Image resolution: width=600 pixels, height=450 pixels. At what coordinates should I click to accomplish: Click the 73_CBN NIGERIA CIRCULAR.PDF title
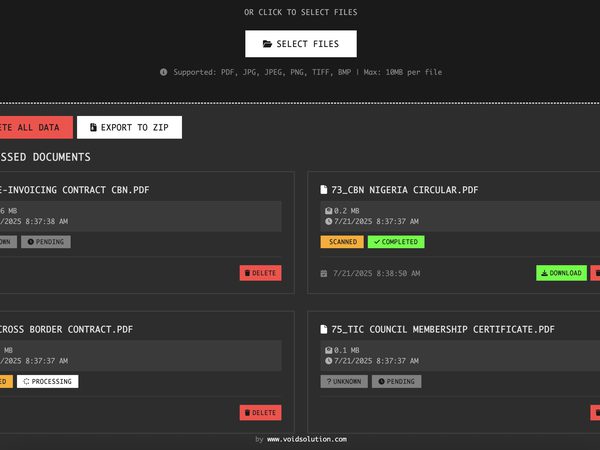pos(405,190)
